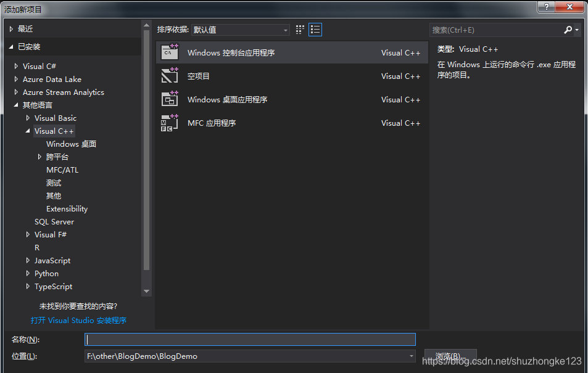Click the help question mark button
Image resolution: width=588 pixels, height=373 pixels.
pos(547,6)
